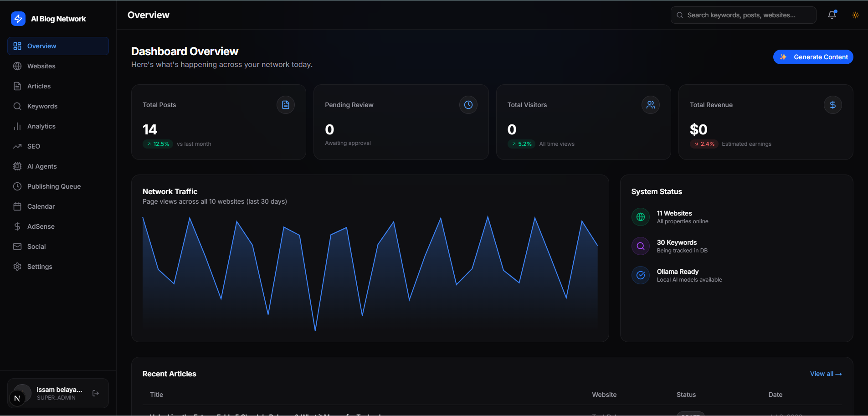Click the 2.4% revenue decline badge

704,144
